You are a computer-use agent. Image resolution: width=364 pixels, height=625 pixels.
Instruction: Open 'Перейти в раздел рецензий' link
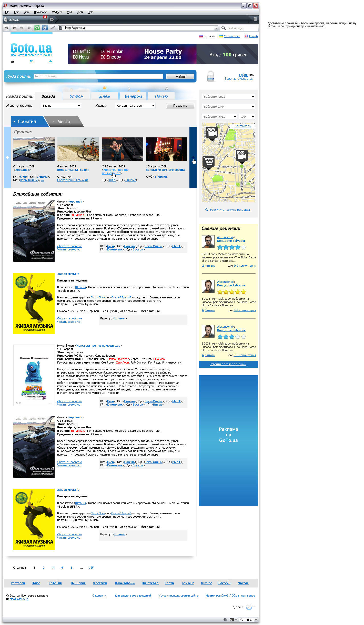point(228,364)
